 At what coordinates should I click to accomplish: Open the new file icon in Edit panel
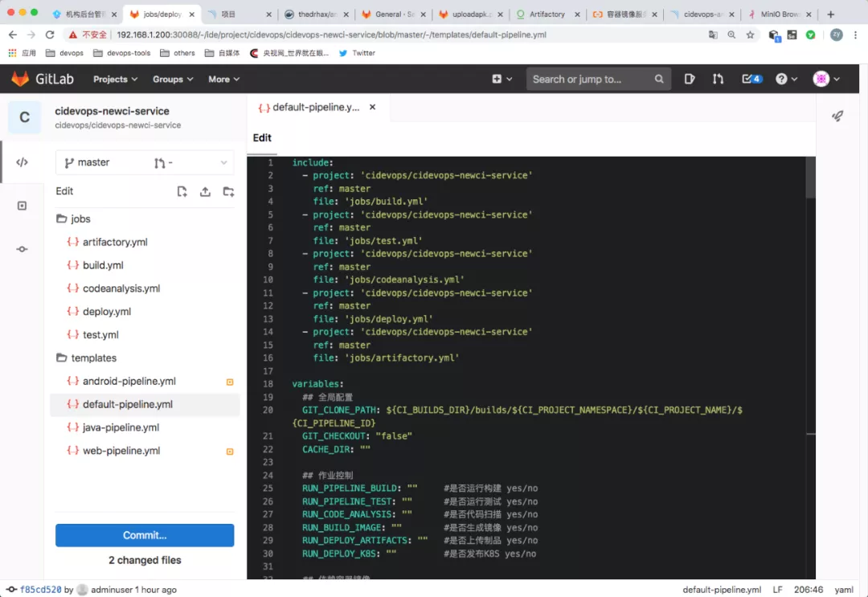point(182,191)
